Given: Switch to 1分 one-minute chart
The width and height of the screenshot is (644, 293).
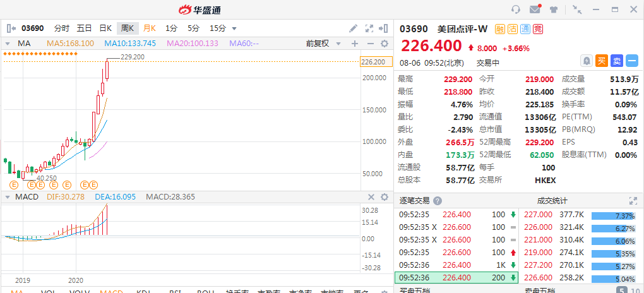Looking at the screenshot, I should pyautogui.click(x=171, y=28).
